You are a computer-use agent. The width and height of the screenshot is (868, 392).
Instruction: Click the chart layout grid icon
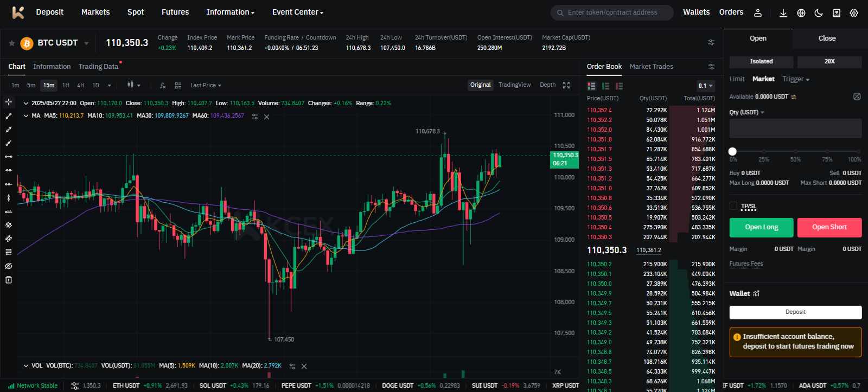[x=178, y=85]
